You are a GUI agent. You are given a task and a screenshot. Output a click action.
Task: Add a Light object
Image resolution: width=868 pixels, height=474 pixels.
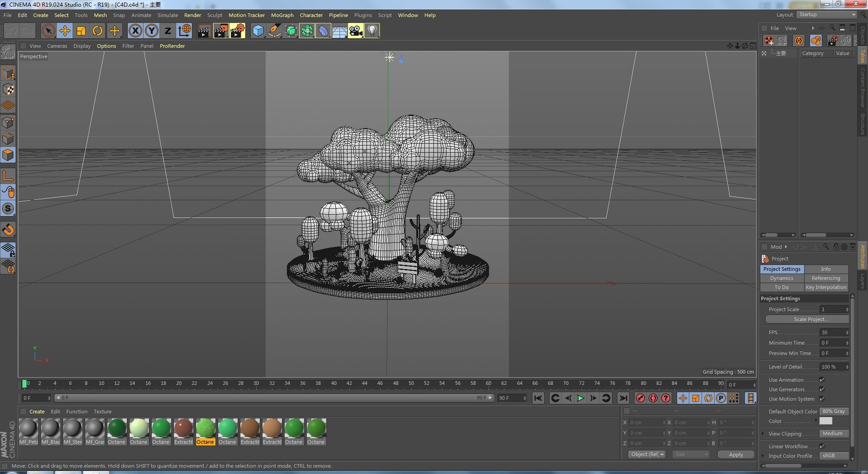[x=372, y=31]
